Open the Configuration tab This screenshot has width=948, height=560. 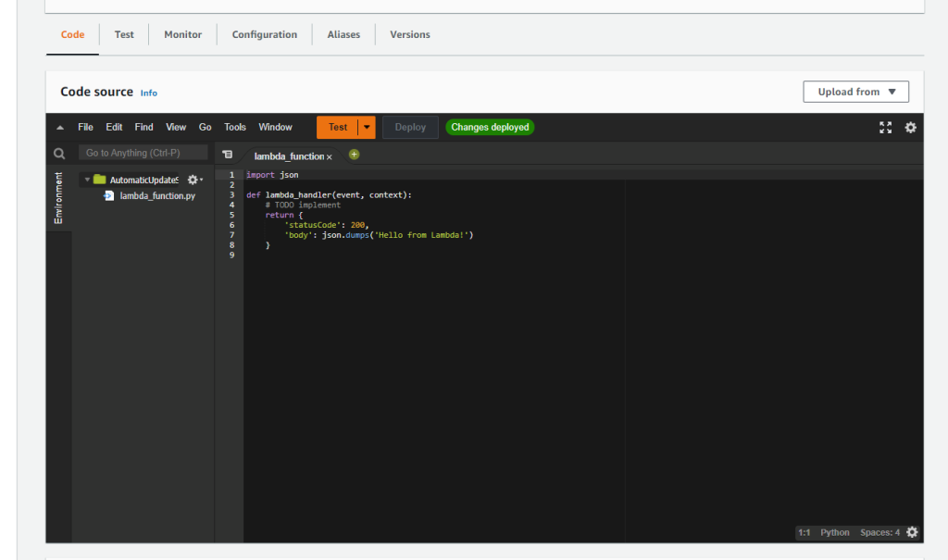[265, 34]
